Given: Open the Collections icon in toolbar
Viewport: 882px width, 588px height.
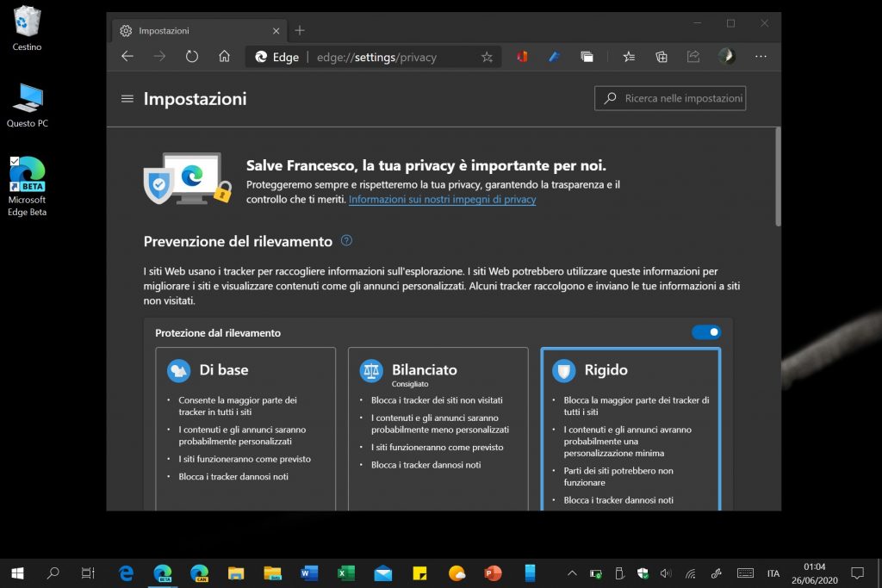Looking at the screenshot, I should [x=661, y=57].
